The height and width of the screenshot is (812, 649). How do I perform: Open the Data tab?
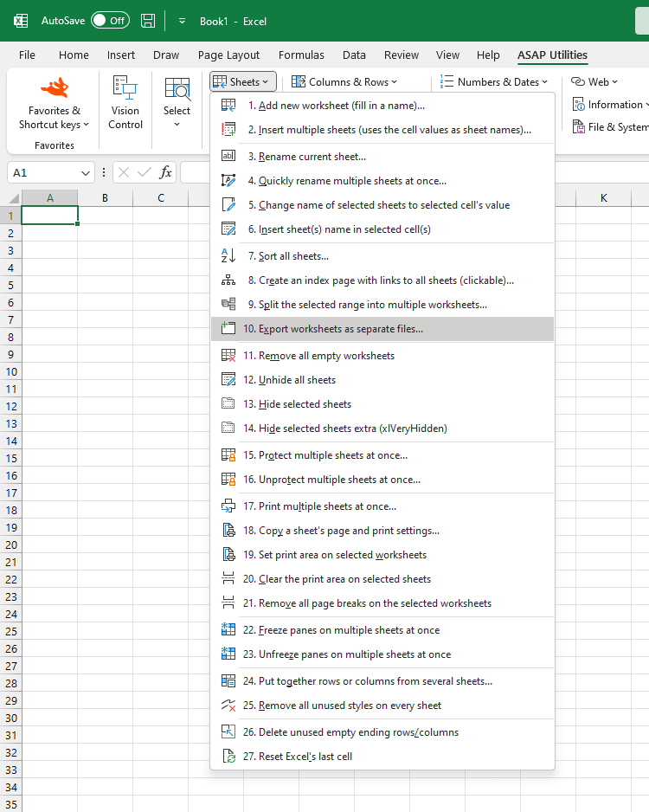pos(354,55)
